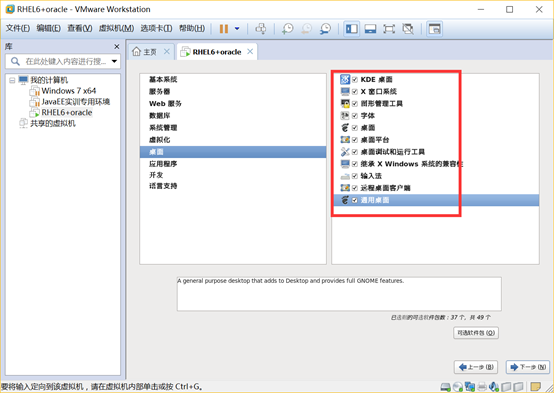Switch to Unity mode icon
The width and height of the screenshot is (554, 393).
408,29
